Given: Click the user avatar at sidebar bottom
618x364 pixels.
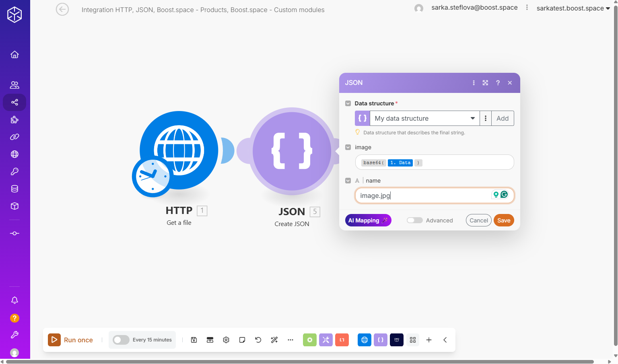Looking at the screenshot, I should click(x=14, y=353).
